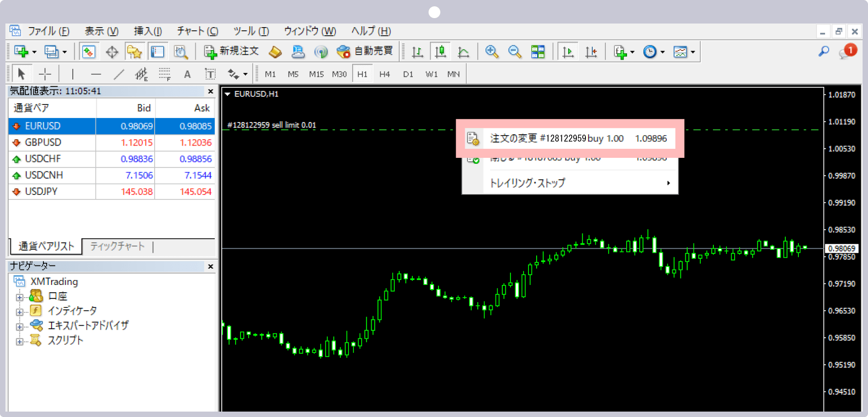
Task: Close the 気配値表示 Market Watch panel
Action: tap(210, 91)
